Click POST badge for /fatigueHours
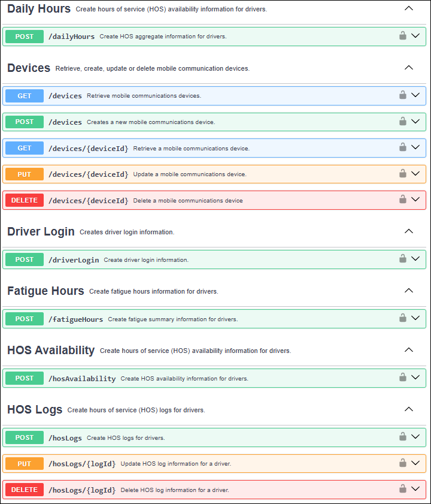Viewport: 431px width, 504px height. (x=25, y=319)
